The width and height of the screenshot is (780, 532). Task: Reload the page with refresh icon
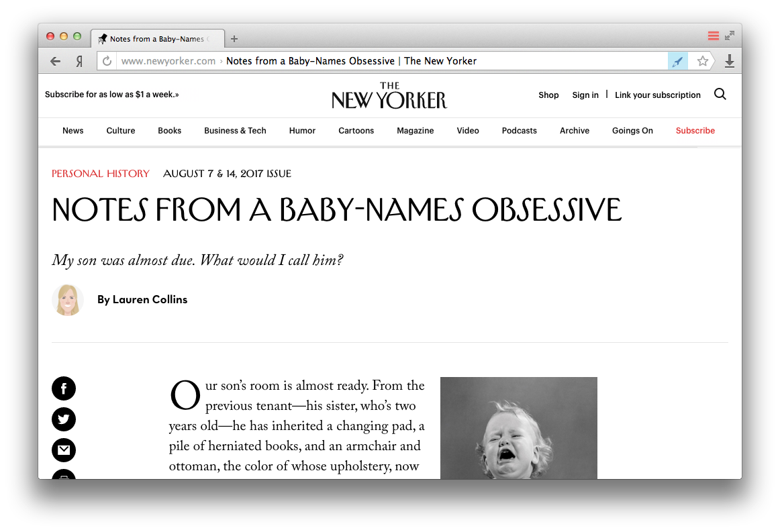107,61
